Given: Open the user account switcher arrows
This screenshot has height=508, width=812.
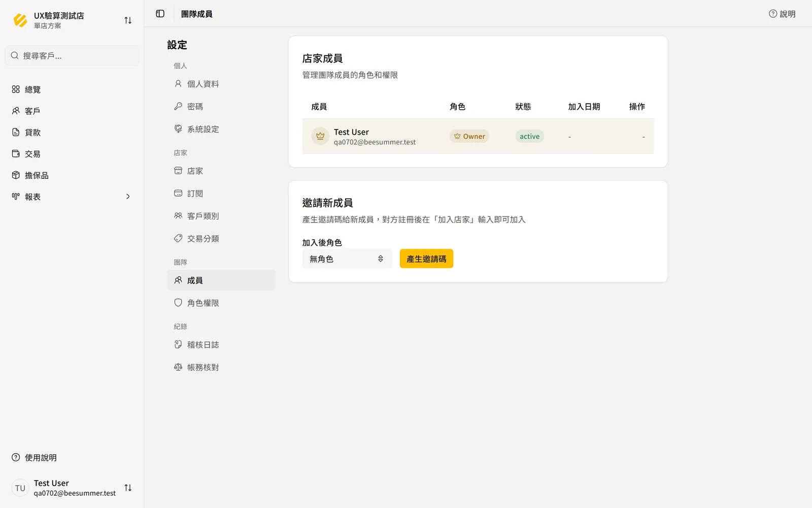Looking at the screenshot, I should (128, 488).
